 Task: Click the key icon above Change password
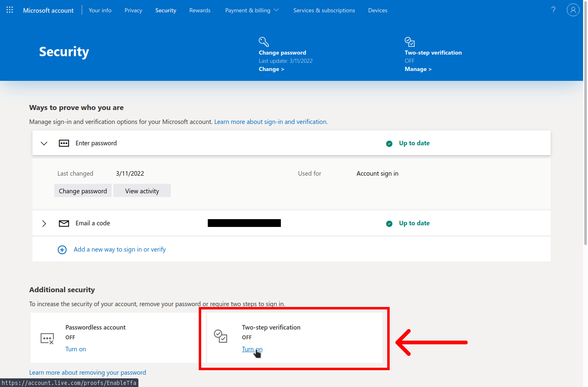pos(264,41)
